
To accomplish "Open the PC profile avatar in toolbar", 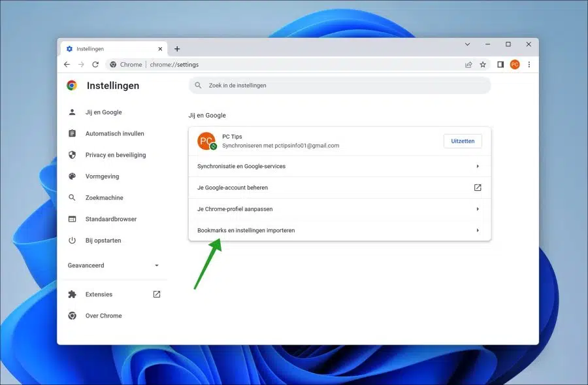I will click(515, 65).
